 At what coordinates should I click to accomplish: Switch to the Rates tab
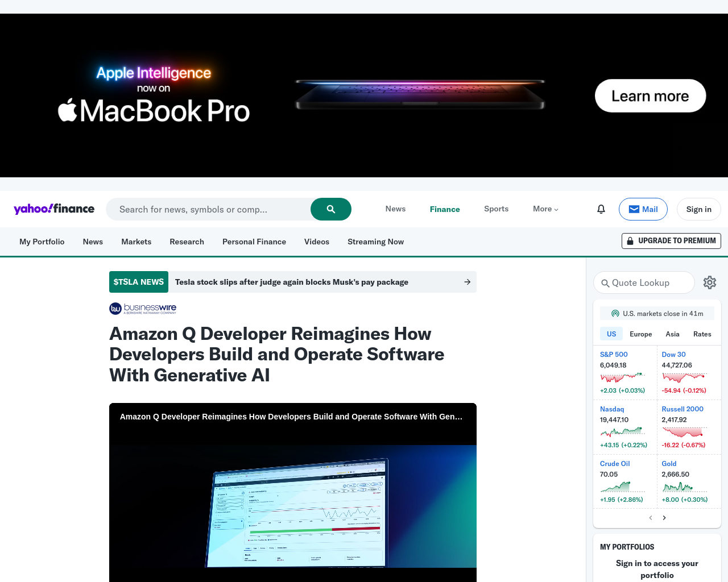point(702,334)
